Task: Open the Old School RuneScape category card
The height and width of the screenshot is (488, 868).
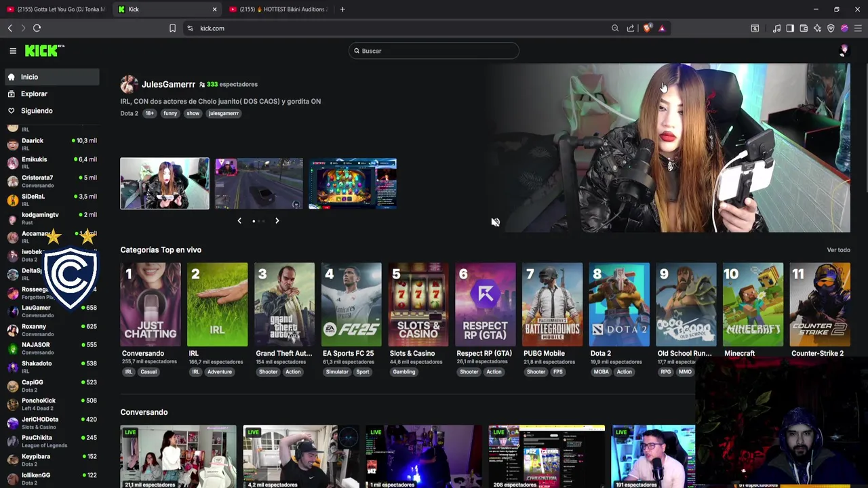Action: point(686,304)
